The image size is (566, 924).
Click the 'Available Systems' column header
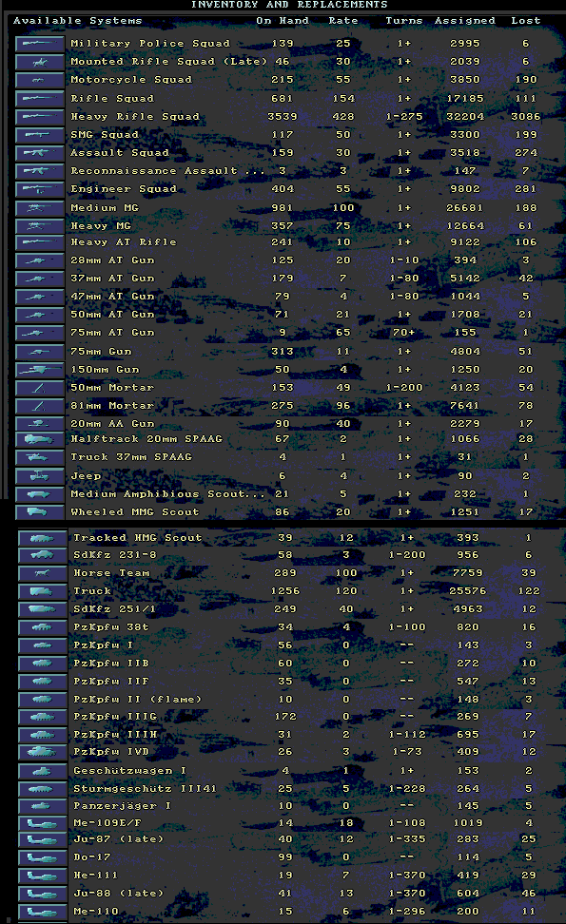77,21
